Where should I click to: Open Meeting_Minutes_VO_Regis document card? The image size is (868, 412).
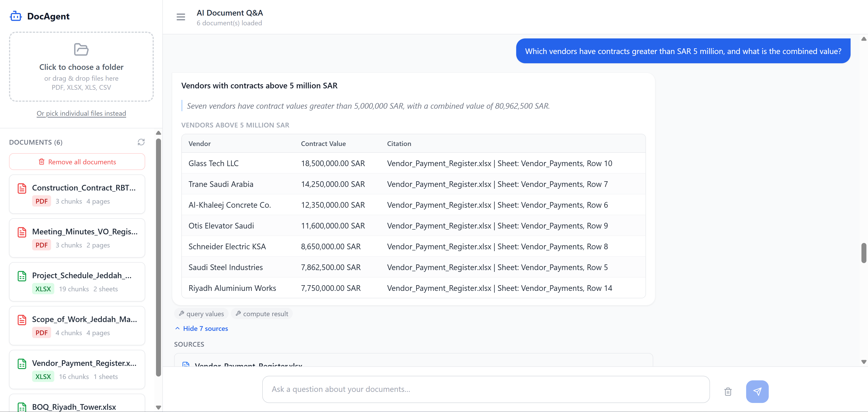tap(77, 238)
